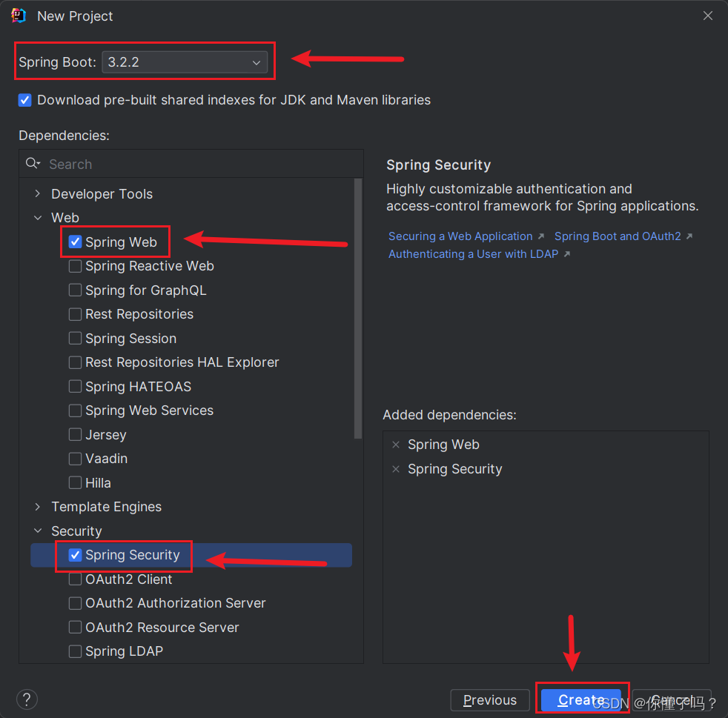Open the Authenticating a User with LDAP link

click(x=473, y=253)
